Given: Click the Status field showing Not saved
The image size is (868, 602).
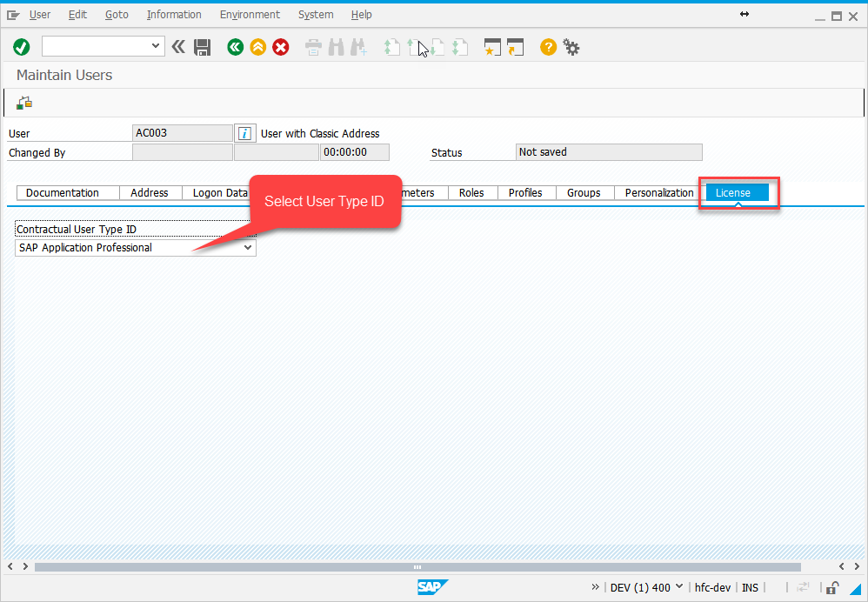Looking at the screenshot, I should [609, 152].
